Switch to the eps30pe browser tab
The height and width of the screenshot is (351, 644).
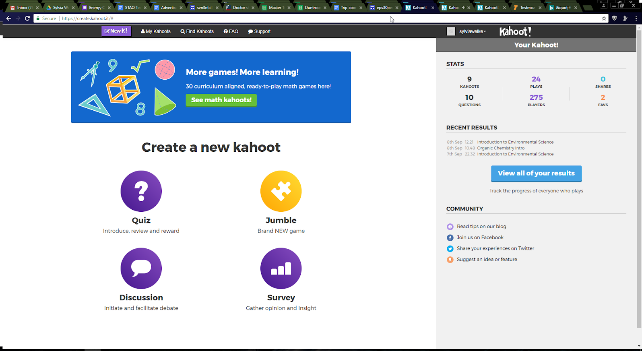[x=383, y=8]
